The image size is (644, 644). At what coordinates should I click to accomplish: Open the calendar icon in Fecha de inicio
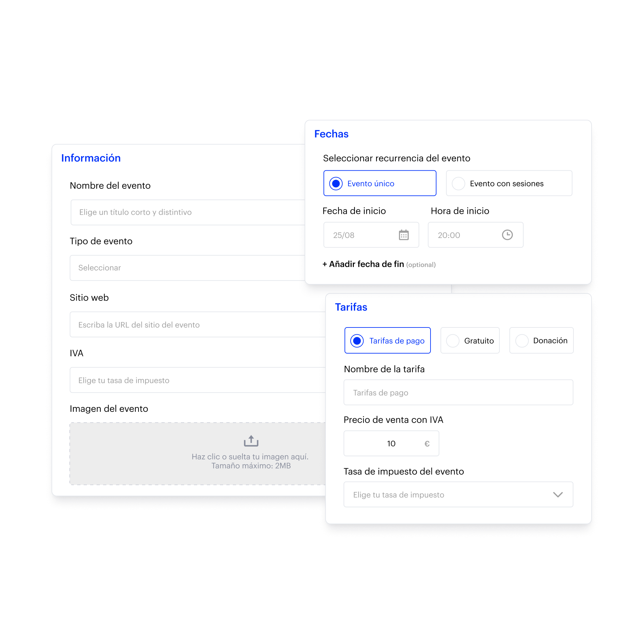(x=404, y=235)
